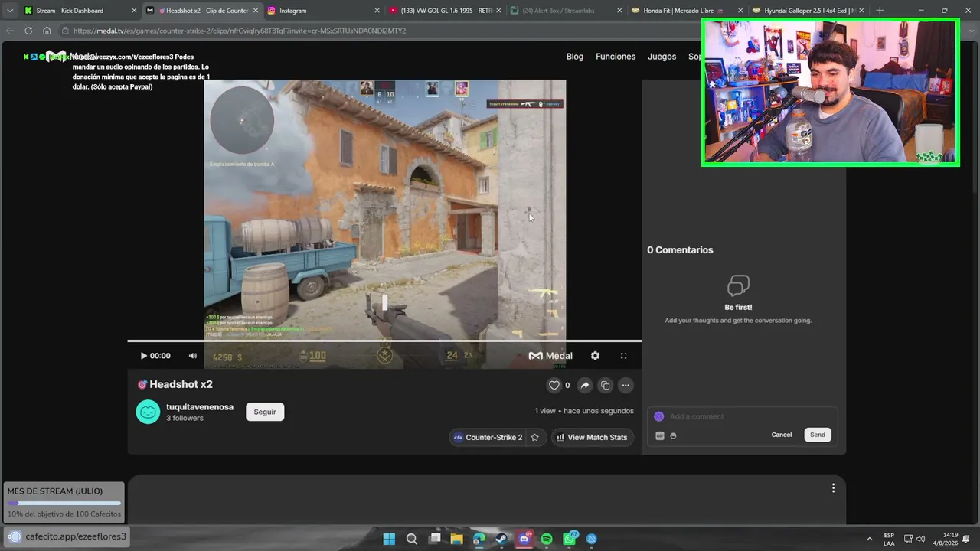Follow tuquitavenenosa with the Seguir button

tap(265, 412)
